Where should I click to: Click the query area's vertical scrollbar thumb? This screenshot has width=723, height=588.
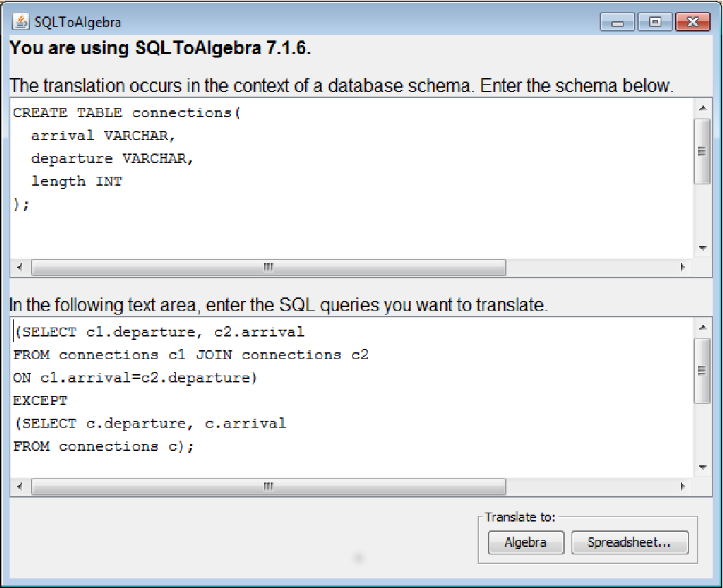pos(702,371)
